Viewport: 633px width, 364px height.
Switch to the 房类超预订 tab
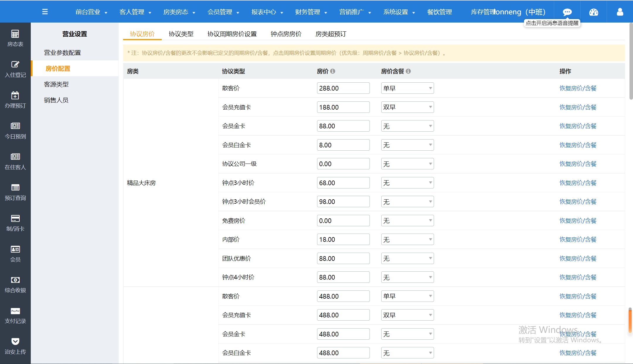331,34
